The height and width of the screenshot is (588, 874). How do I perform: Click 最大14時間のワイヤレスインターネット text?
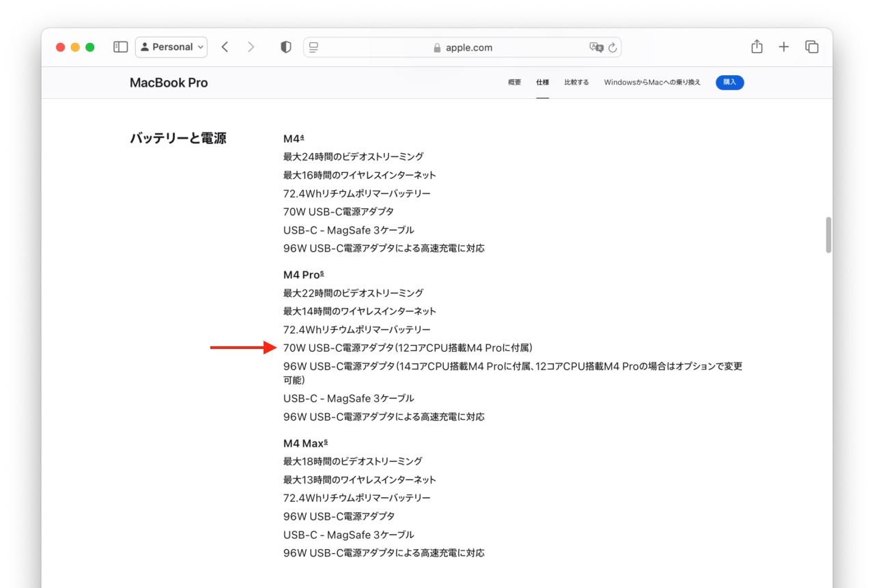click(x=360, y=311)
